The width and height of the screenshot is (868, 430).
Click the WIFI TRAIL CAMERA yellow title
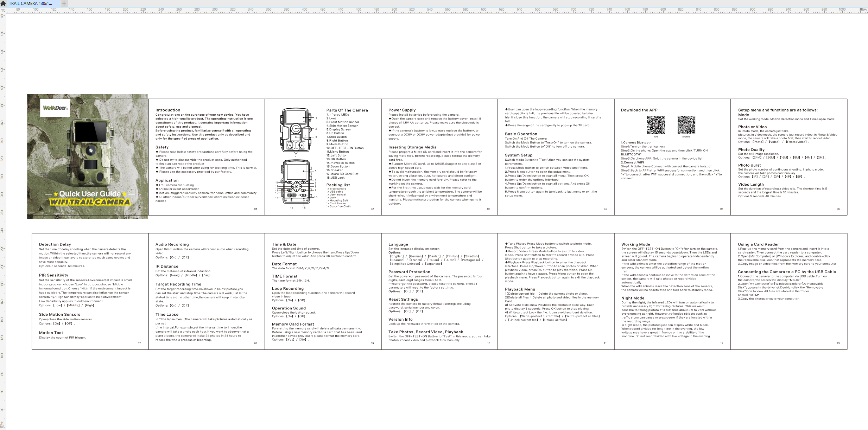90,202
